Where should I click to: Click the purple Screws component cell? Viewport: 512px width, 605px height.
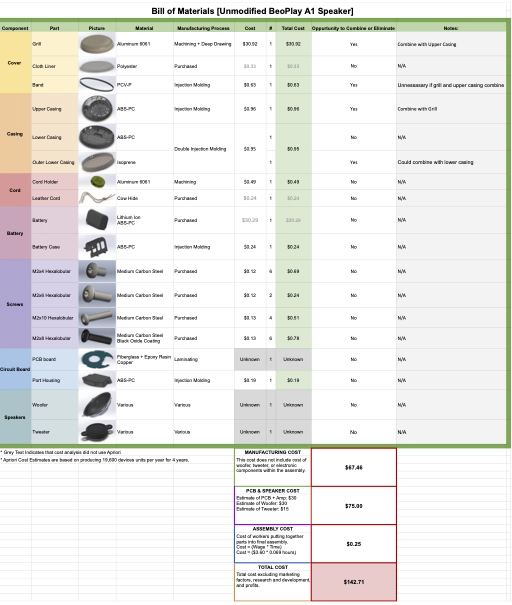click(x=15, y=304)
